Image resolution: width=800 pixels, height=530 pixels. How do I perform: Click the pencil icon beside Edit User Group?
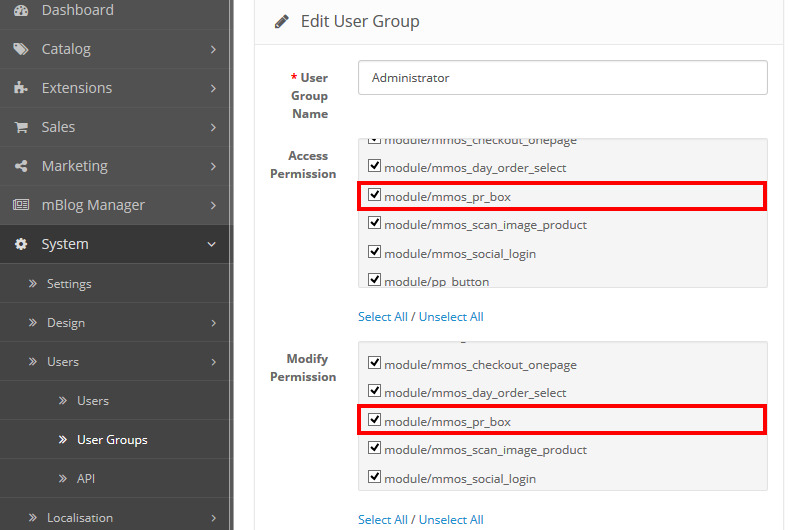pyautogui.click(x=282, y=21)
